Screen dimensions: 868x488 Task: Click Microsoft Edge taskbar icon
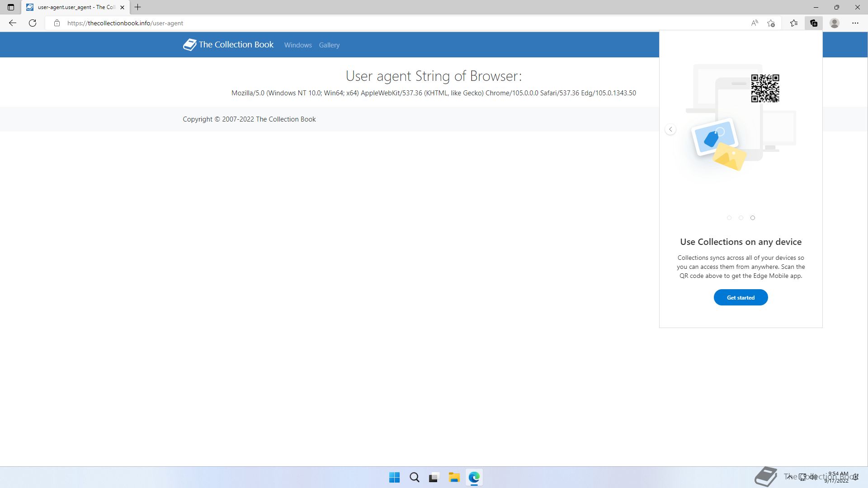click(474, 478)
